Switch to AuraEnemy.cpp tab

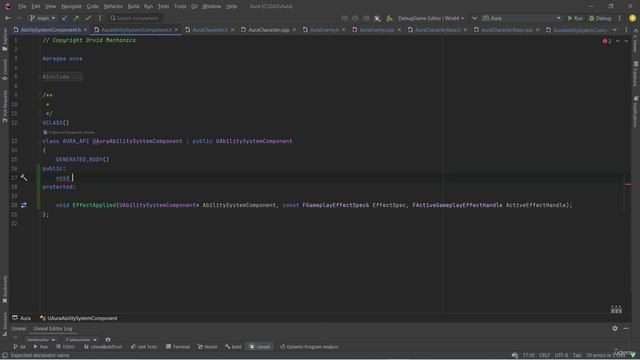coord(376,30)
